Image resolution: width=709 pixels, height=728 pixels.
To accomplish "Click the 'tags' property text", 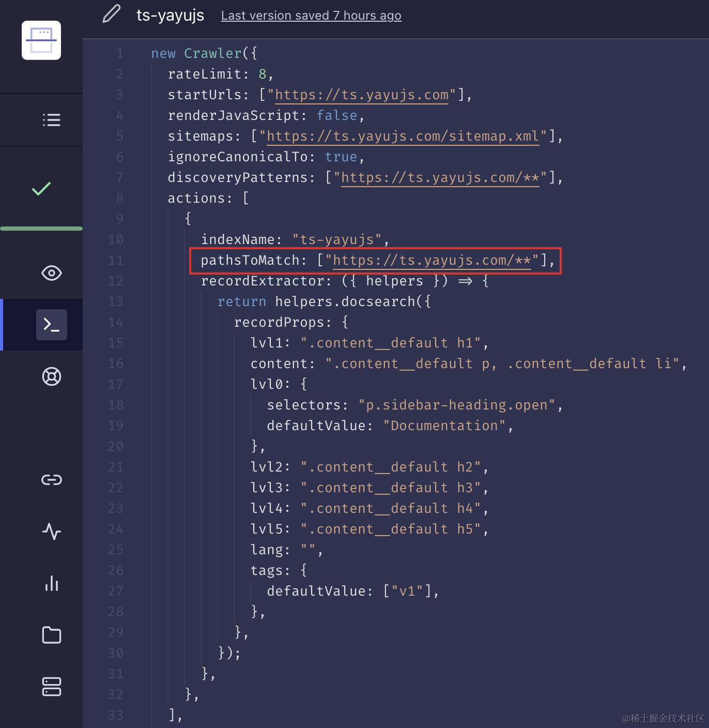I will tap(267, 570).
